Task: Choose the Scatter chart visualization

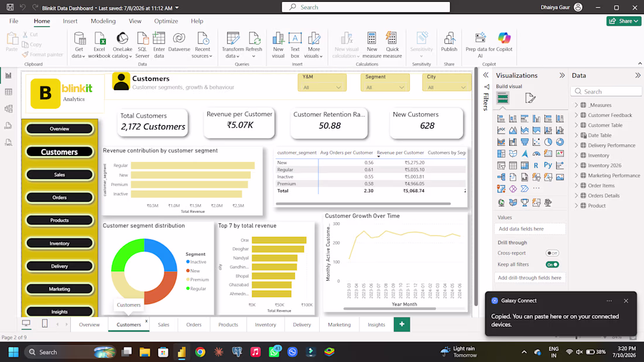Action: (x=536, y=142)
